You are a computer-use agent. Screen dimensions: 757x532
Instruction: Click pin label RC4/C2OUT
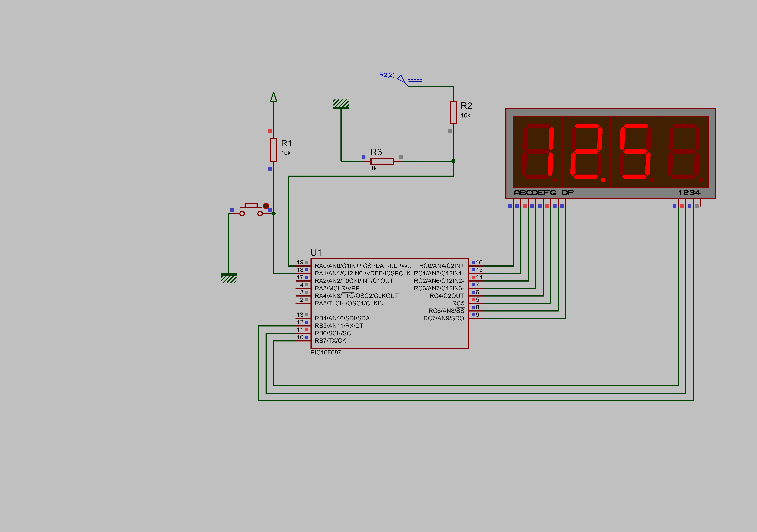447,296
